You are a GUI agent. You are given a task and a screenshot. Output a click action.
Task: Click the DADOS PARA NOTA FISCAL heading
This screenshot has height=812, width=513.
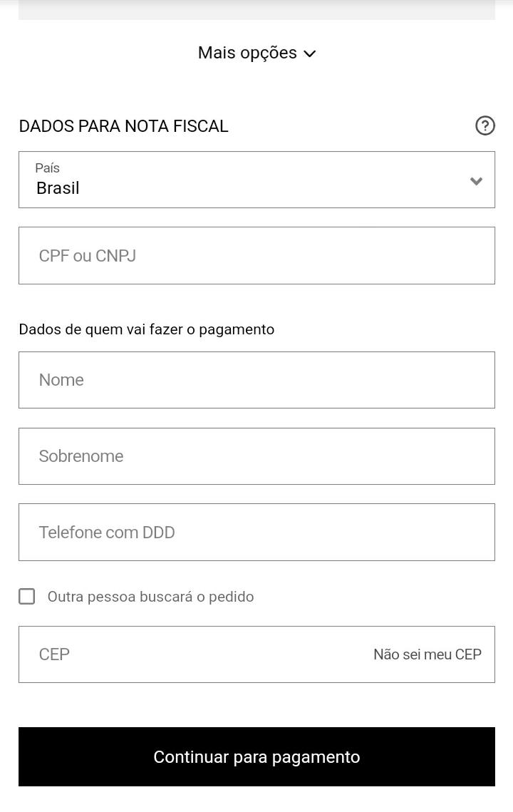[x=123, y=126]
